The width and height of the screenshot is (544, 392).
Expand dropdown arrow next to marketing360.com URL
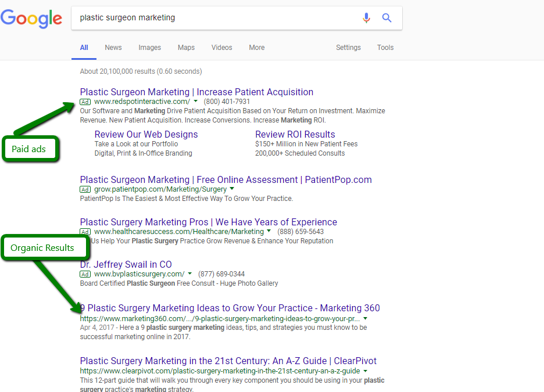pyautogui.click(x=366, y=318)
